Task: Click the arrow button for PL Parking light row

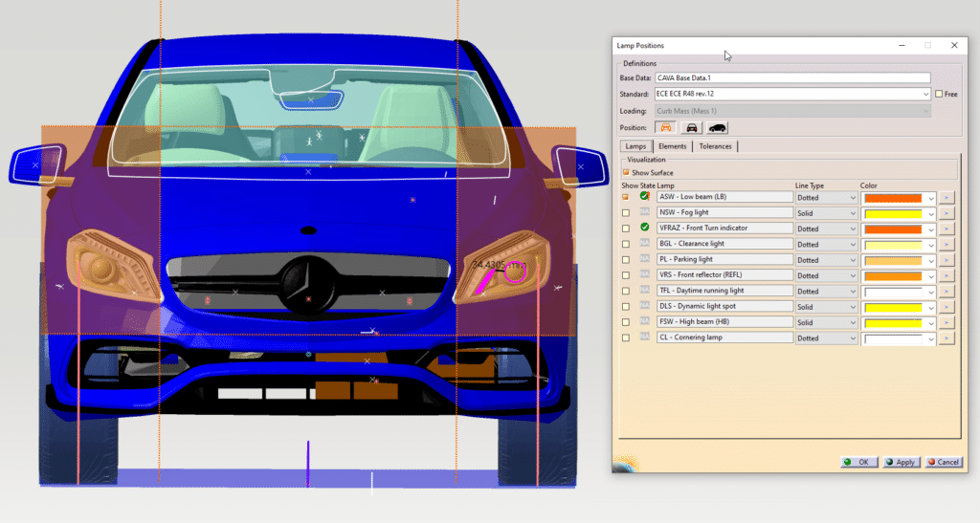Action: point(947,260)
